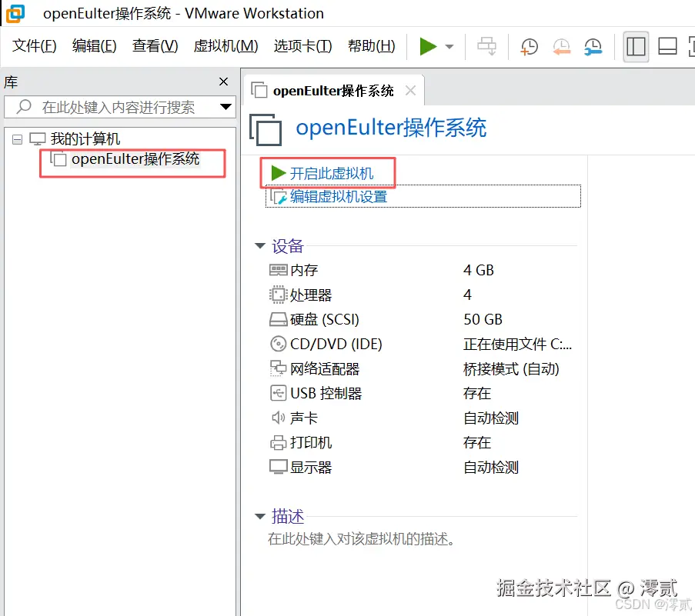Viewport: 695px width, 616px height.
Task: Click the description field 在此处键入对该虚拟机的描述
Action: (361, 539)
